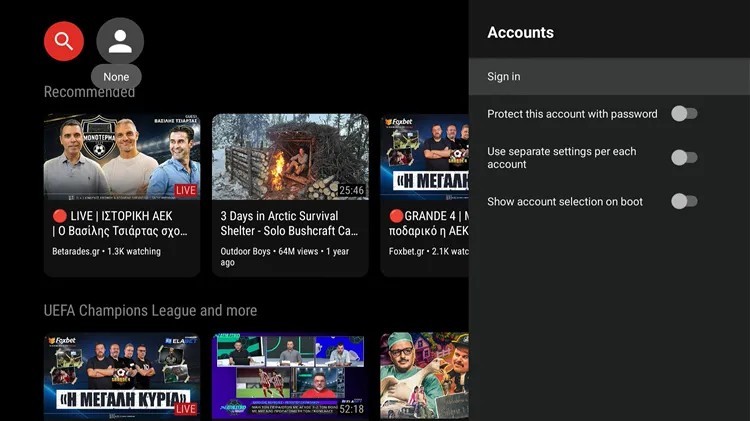
Task: Open the cartoon doctor thumbnail in UEFA row
Action: coord(424,377)
